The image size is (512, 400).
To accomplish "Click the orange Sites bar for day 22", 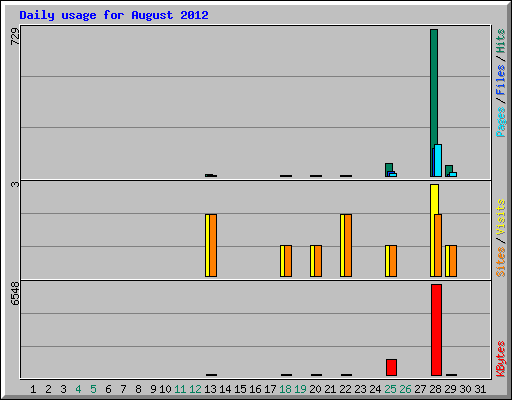I will 348,245.
